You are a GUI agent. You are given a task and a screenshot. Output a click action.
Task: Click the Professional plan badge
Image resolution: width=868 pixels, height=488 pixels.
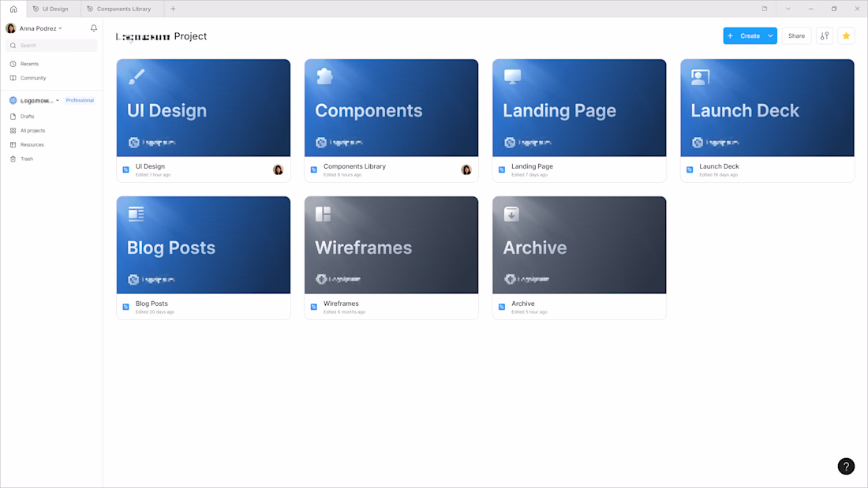tap(80, 101)
